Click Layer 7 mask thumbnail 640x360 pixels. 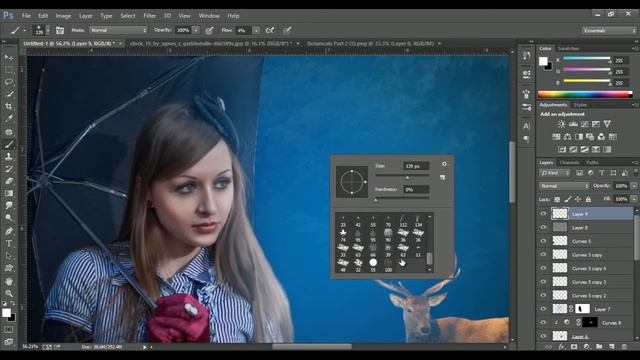(x=582, y=309)
